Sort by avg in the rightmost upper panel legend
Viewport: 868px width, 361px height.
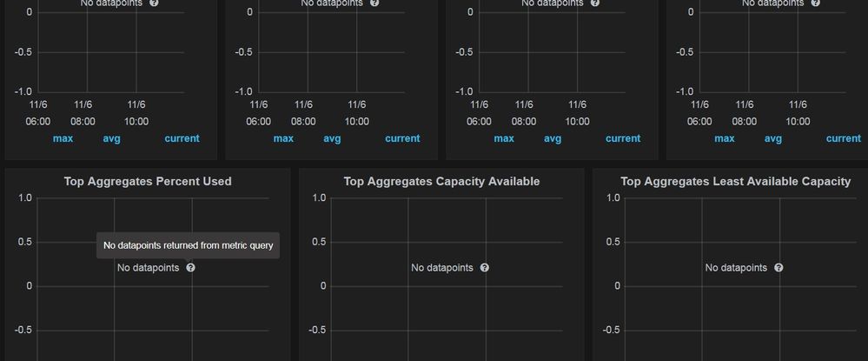click(773, 138)
